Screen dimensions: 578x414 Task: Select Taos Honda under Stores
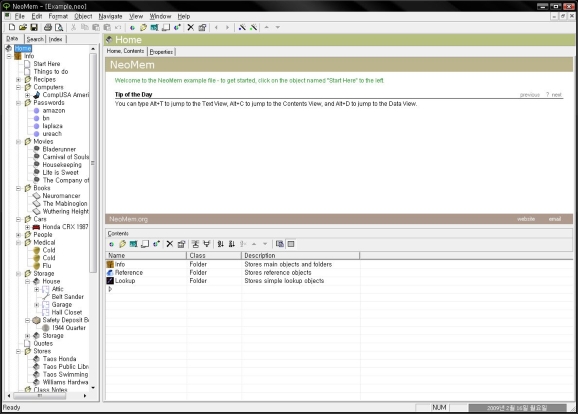click(x=59, y=359)
